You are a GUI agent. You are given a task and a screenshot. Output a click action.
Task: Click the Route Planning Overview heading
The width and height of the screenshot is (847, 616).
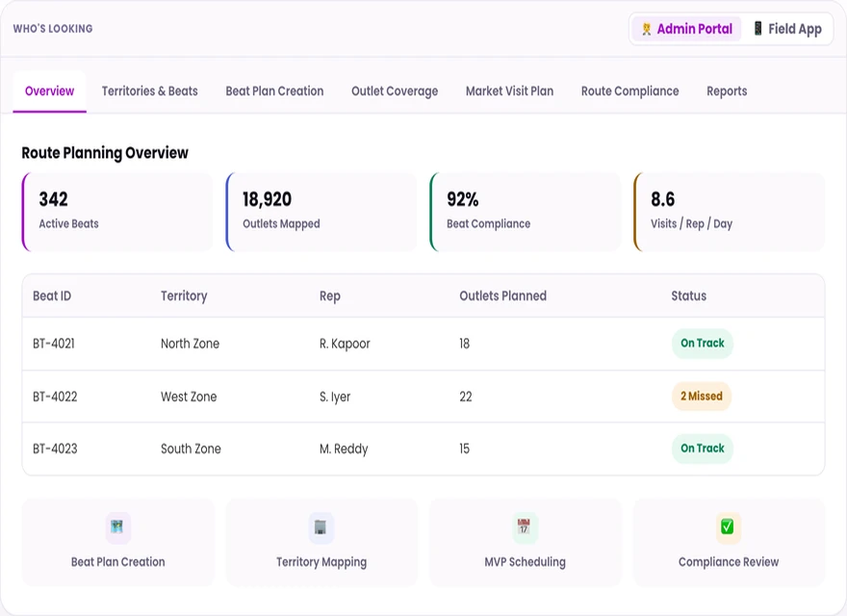105,153
